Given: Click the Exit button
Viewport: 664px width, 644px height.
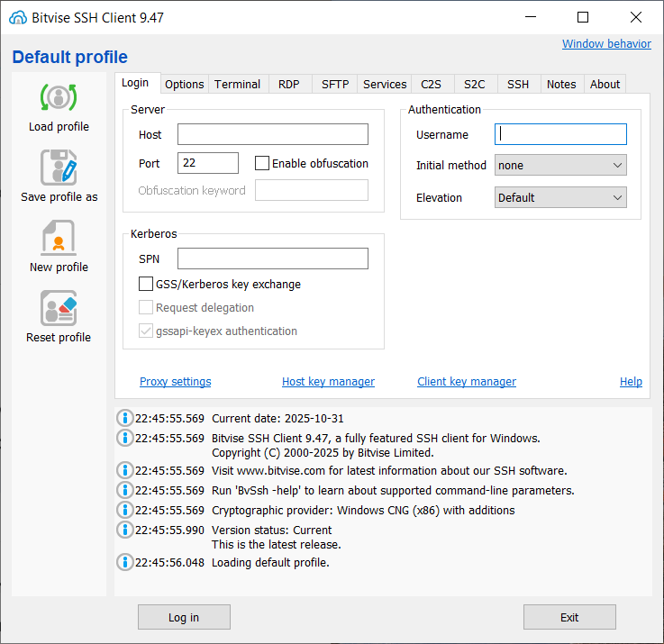Looking at the screenshot, I should pyautogui.click(x=569, y=617).
